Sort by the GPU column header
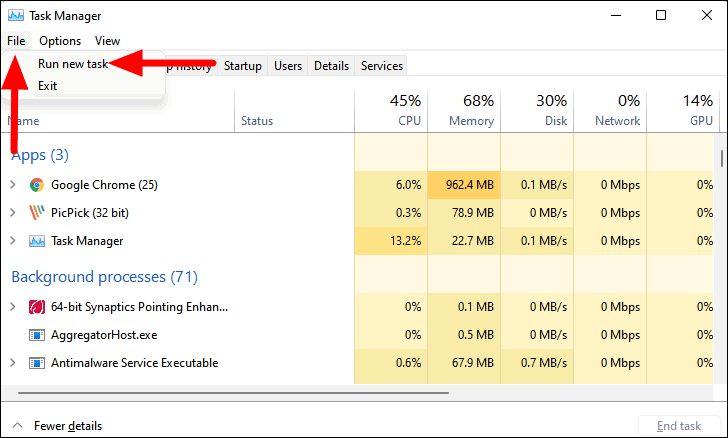 tap(681, 111)
